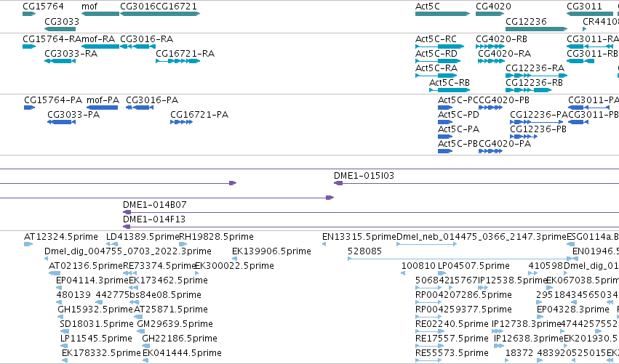Select EST RP004207286.5prime
Image resolution: width=619 pixels, height=364 pixels.
tap(463, 296)
